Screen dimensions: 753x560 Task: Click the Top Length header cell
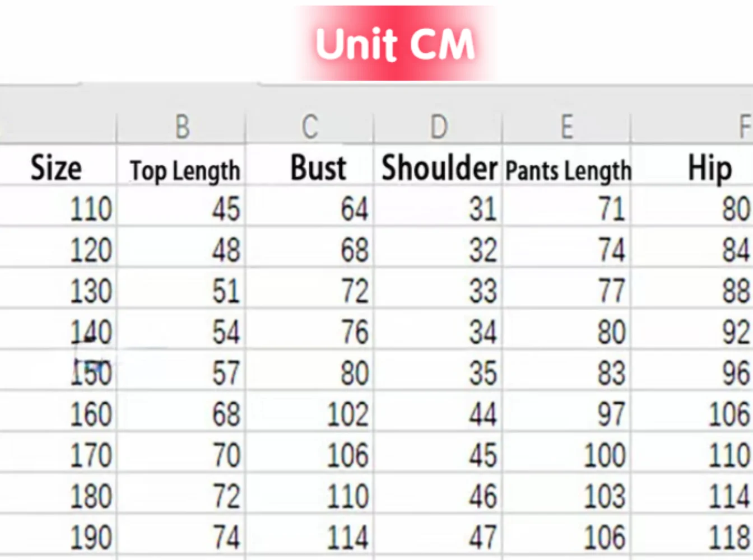point(184,170)
